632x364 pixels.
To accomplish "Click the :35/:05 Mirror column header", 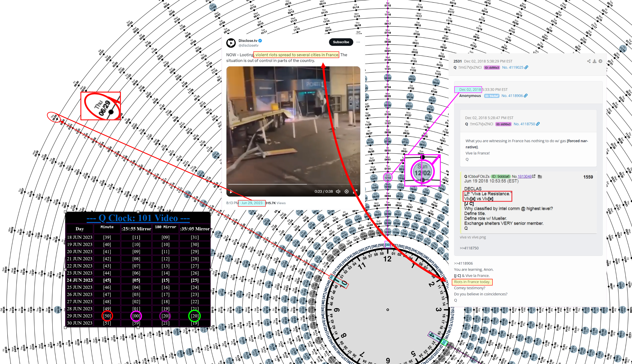I will (x=195, y=229).
